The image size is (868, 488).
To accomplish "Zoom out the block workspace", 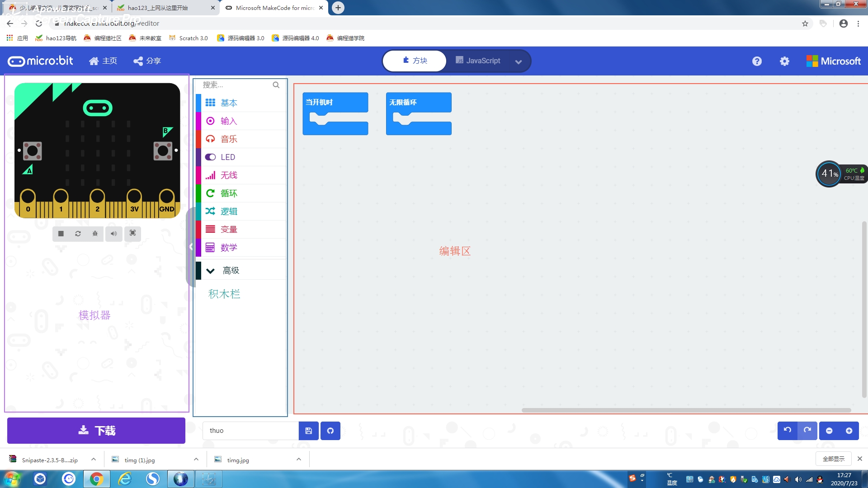I will click(829, 431).
